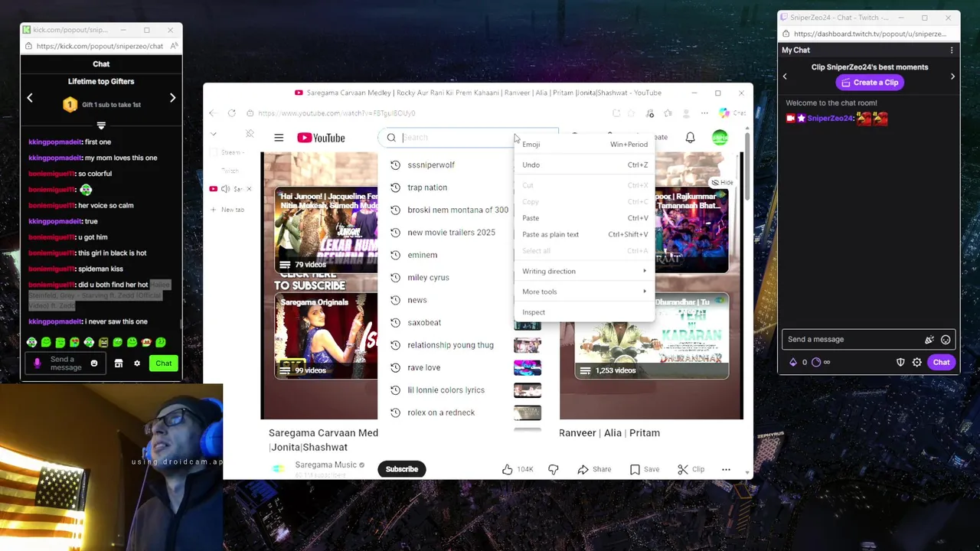Choose Undo in the context menu
The image size is (980, 551).
[584, 165]
